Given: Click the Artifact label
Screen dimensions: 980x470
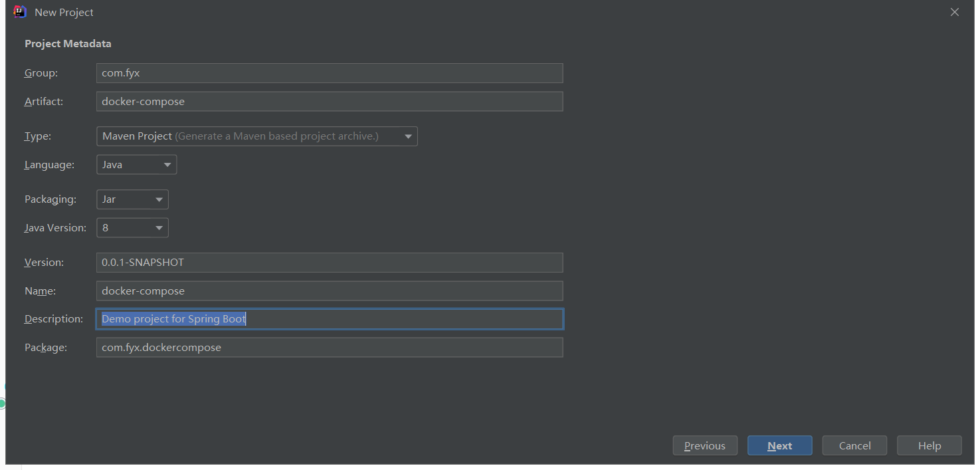Looking at the screenshot, I should click(44, 102).
